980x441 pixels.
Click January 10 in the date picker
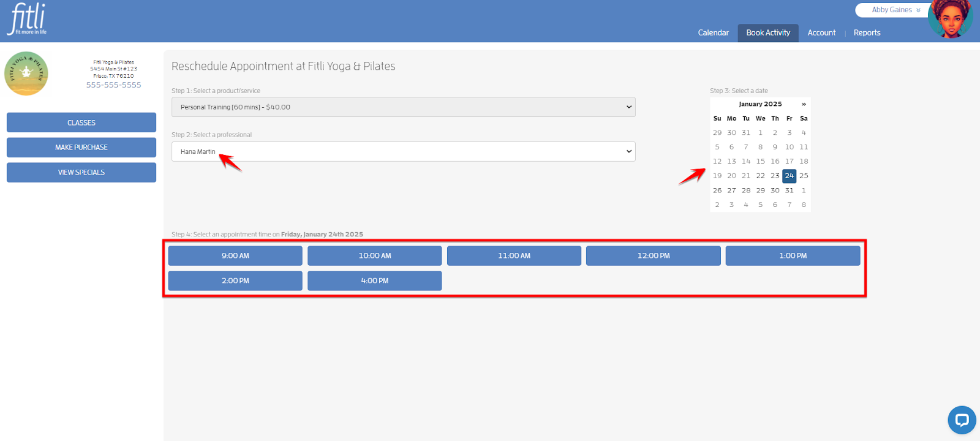coord(790,147)
